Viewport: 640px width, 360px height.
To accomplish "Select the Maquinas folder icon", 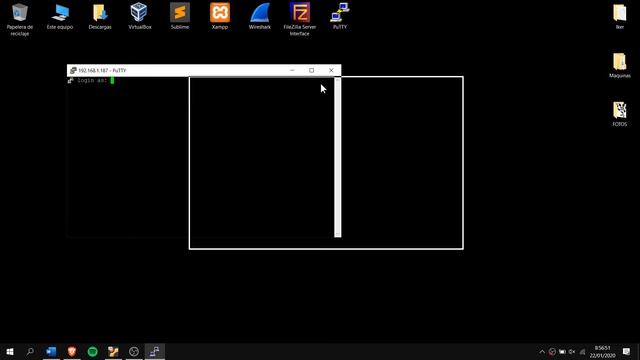I will pyautogui.click(x=620, y=65).
